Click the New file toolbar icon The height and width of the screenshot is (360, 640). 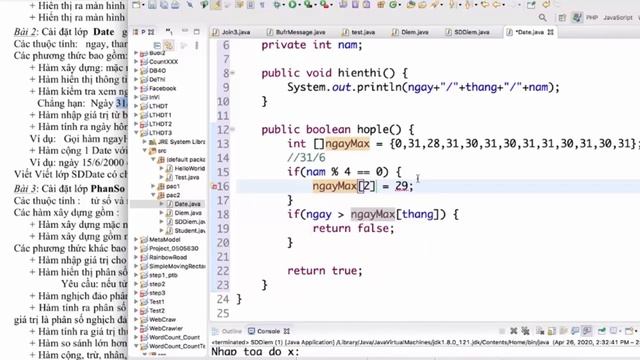coord(137,5)
